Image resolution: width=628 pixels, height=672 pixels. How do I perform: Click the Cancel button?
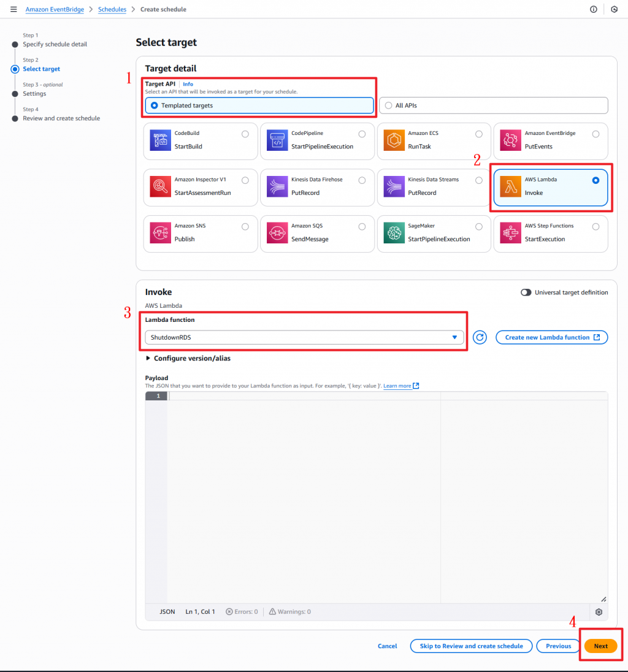pos(387,646)
